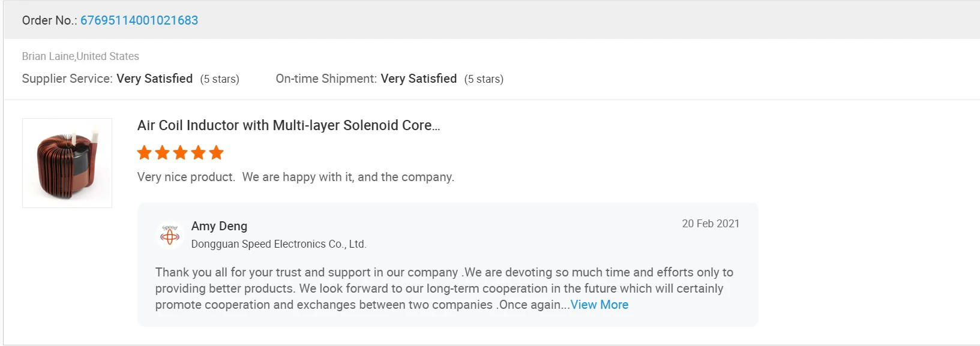
Task: Click Dongguan Speed Electronics Co., Ltd. name
Action: click(x=278, y=244)
